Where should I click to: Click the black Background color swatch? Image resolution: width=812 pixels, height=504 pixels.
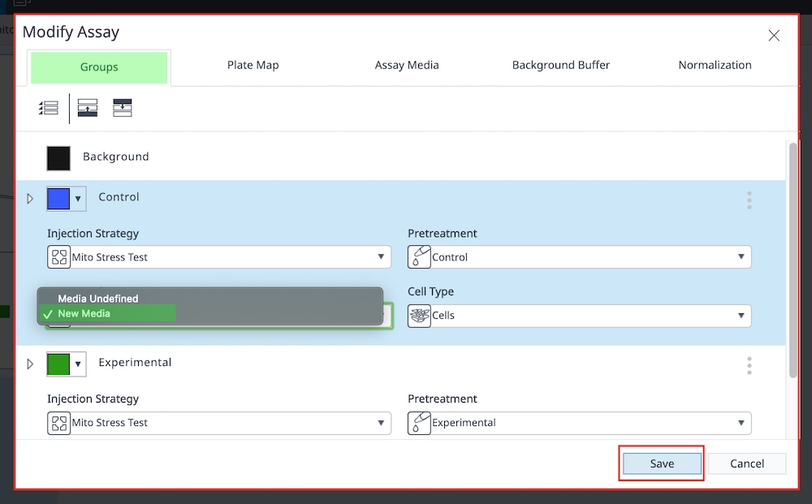58,157
